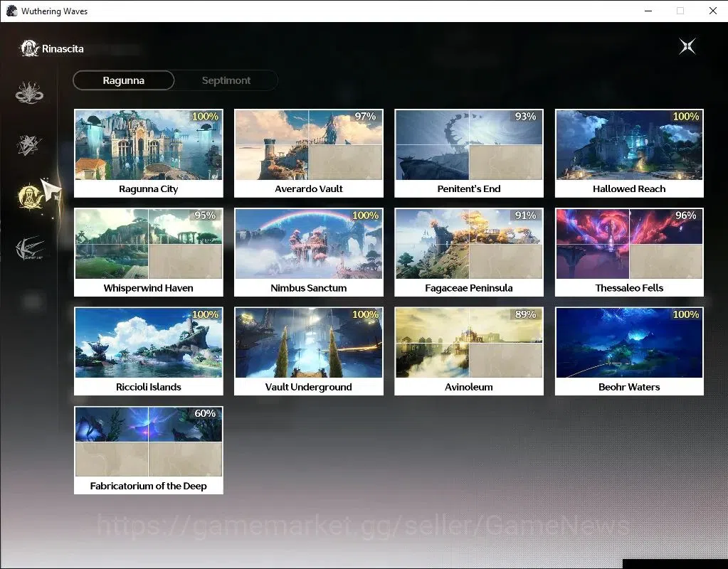Open the Nimbus Sanctum thumbnail
This screenshot has width=728, height=569.
(309, 244)
